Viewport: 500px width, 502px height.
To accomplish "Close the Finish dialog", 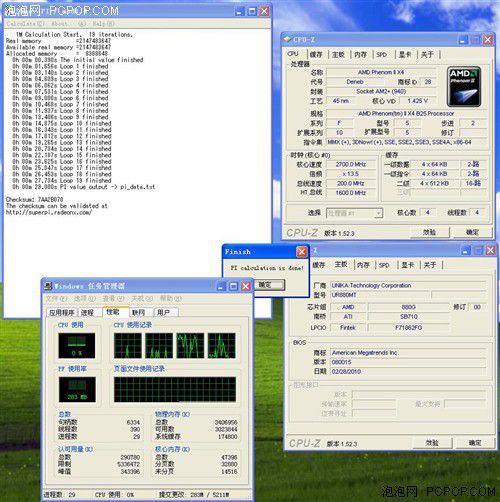I will tap(302, 252).
